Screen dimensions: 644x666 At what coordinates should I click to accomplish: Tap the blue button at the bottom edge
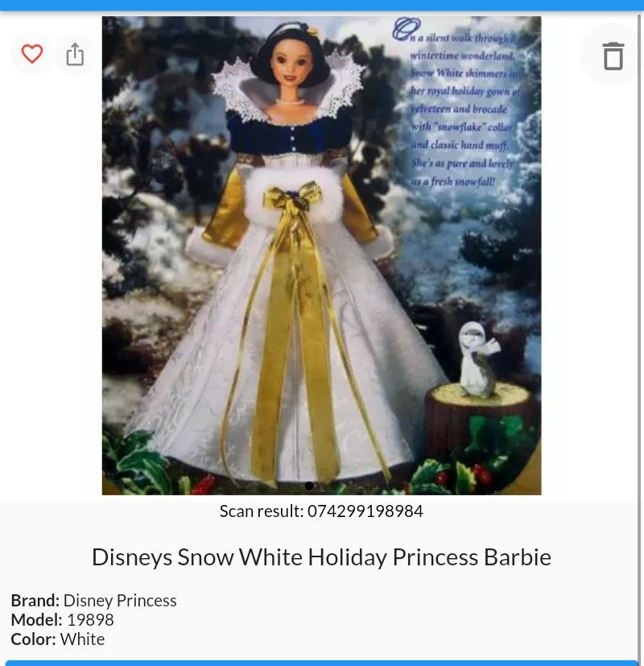321,663
